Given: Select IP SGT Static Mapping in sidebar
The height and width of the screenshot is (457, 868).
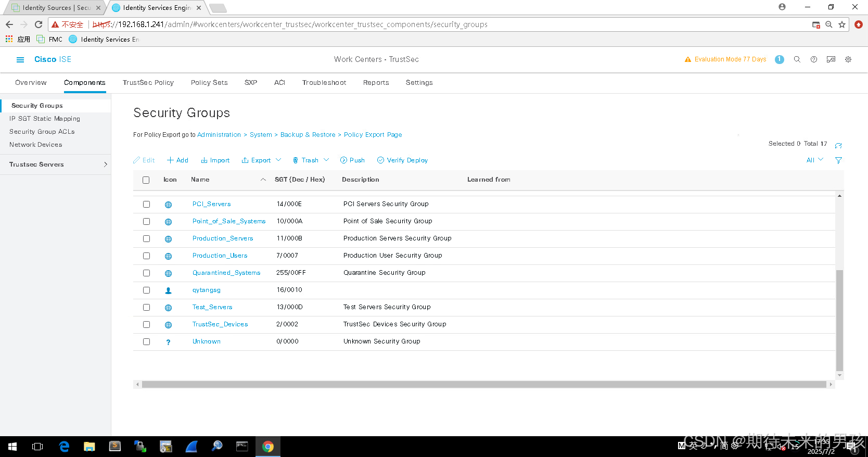Looking at the screenshot, I should [45, 119].
